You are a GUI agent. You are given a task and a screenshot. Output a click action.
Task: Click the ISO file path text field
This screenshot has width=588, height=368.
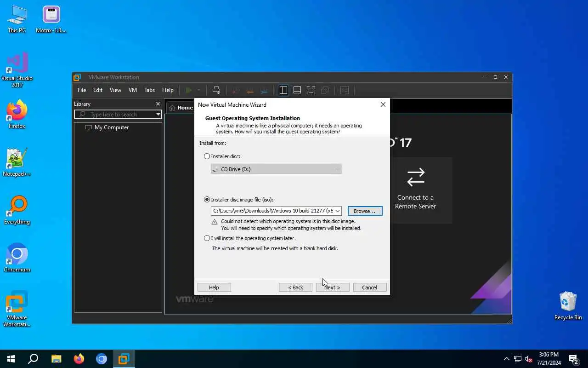click(x=273, y=211)
